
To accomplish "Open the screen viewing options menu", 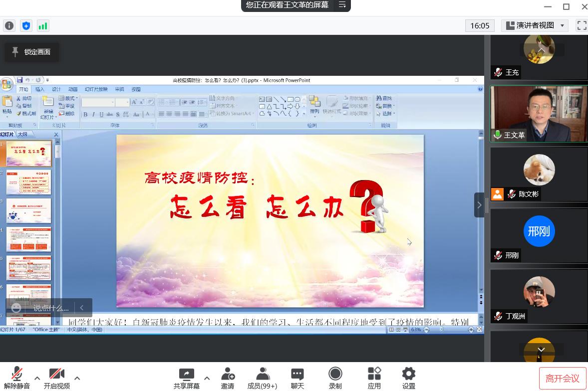I will 342,5.
